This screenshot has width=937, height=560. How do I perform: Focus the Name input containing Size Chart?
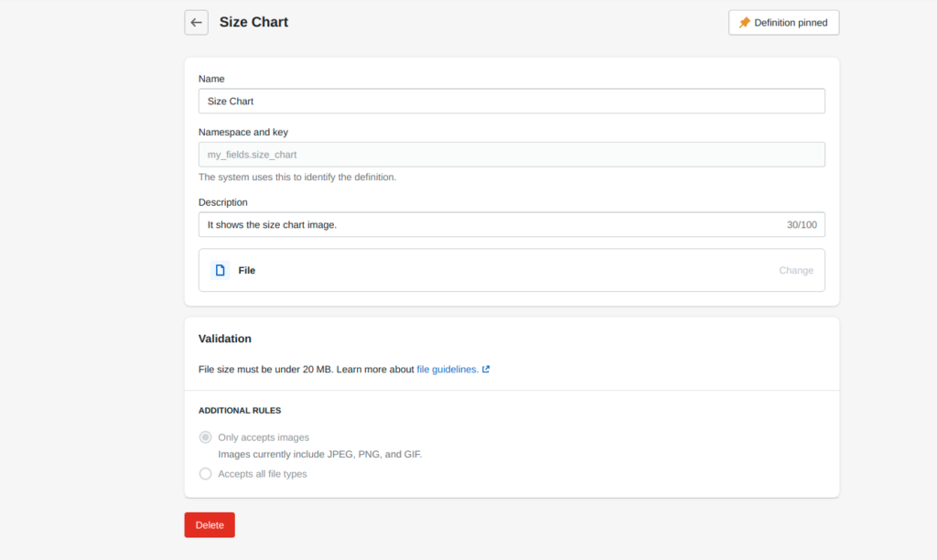tap(512, 101)
